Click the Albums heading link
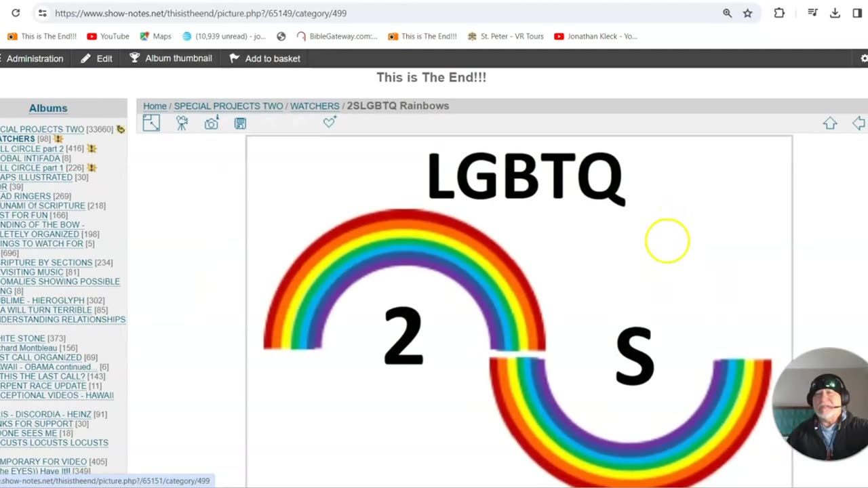868x488 pixels. (48, 108)
